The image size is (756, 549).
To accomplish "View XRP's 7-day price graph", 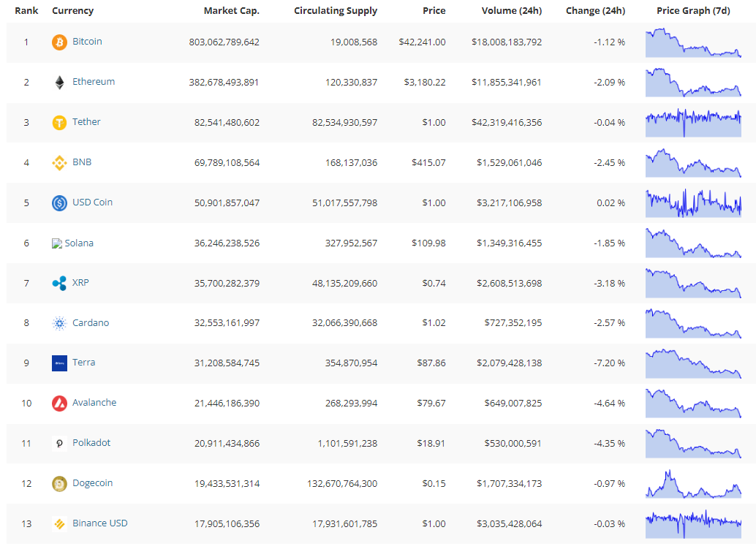I will pyautogui.click(x=693, y=283).
